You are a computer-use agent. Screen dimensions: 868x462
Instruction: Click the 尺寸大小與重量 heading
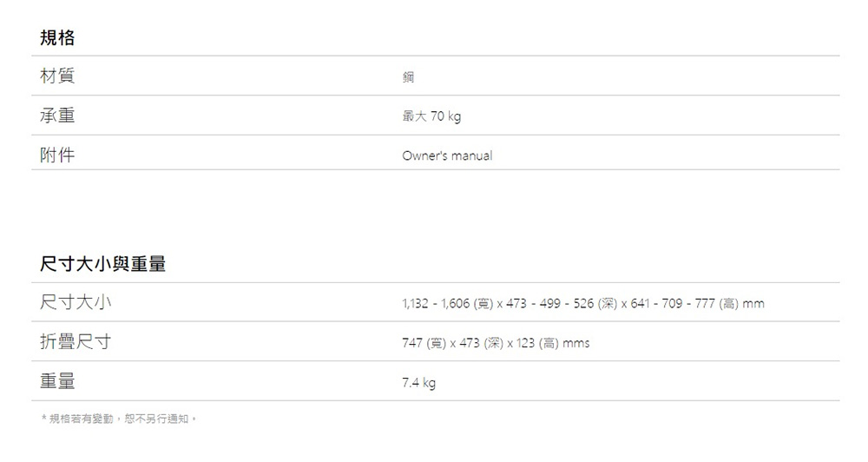pos(102,264)
